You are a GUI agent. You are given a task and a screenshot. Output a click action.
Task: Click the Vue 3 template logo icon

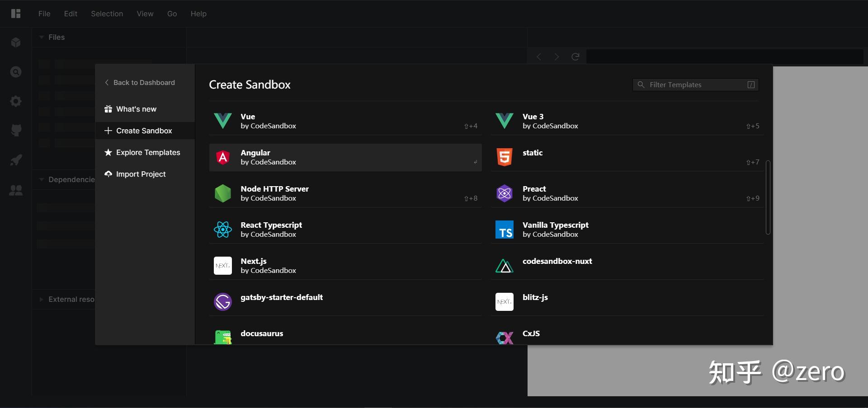click(505, 121)
